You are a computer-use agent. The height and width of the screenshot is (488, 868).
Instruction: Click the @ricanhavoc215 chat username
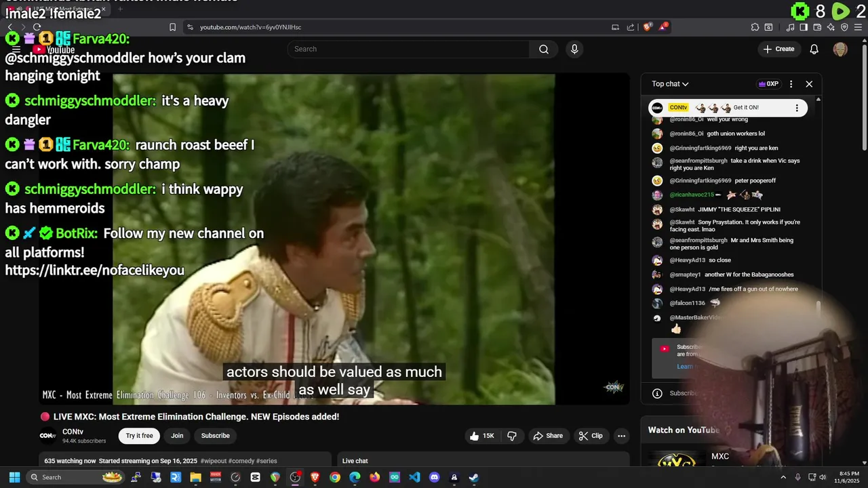click(x=692, y=195)
